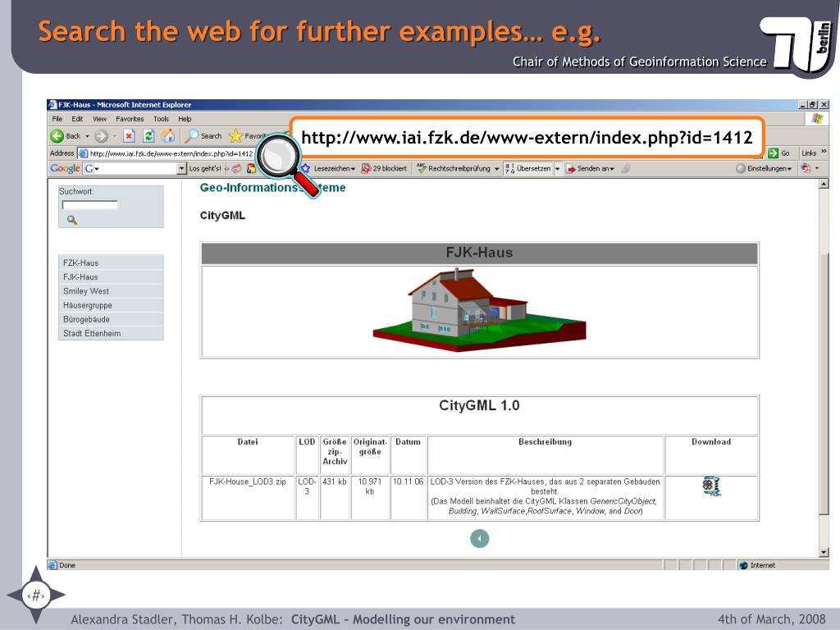Open the Lesezeichen dropdown
This screenshot has height=630, width=840.
tap(335, 168)
